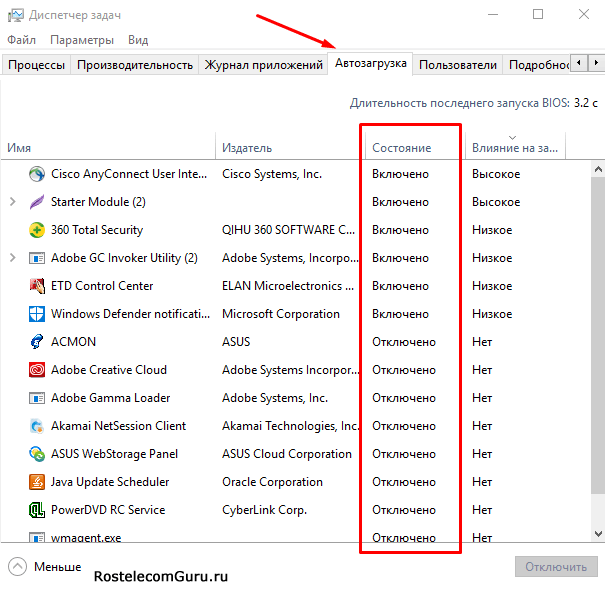Click the ACMON startup entry icon
This screenshot has height=590, width=605.
pos(37,342)
